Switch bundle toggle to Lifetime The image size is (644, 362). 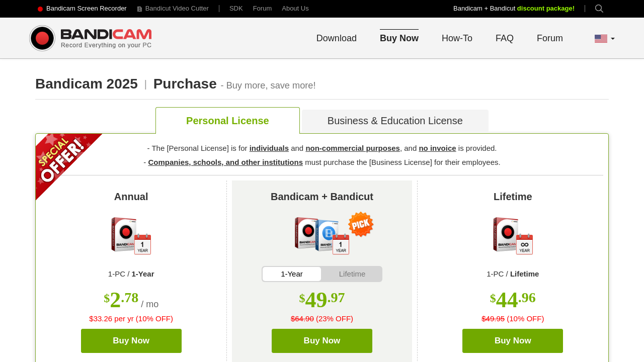tap(352, 274)
